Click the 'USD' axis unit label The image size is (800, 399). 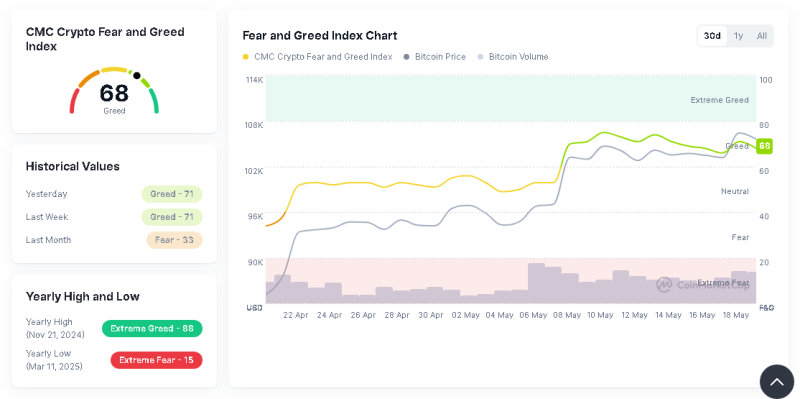click(x=255, y=308)
